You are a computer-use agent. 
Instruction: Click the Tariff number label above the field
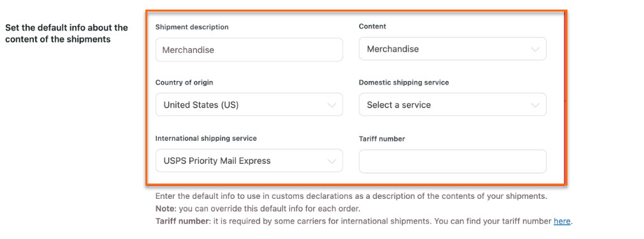pyautogui.click(x=382, y=139)
